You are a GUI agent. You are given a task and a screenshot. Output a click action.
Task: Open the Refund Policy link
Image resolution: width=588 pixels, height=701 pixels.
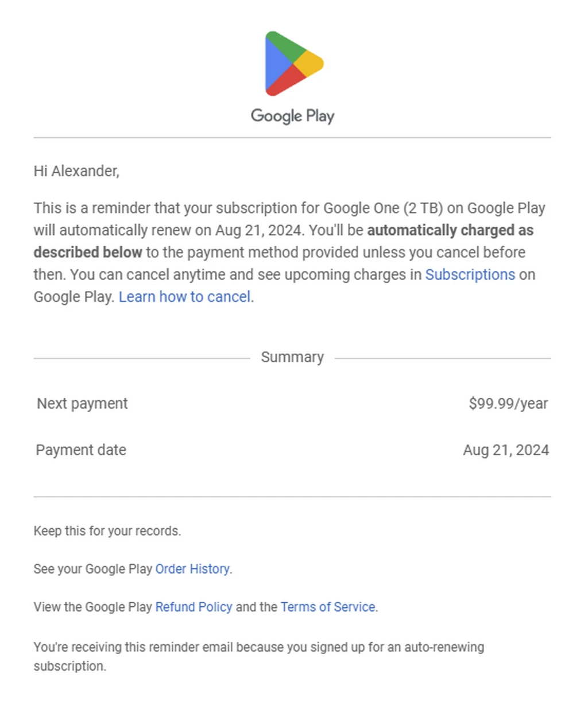(x=194, y=607)
